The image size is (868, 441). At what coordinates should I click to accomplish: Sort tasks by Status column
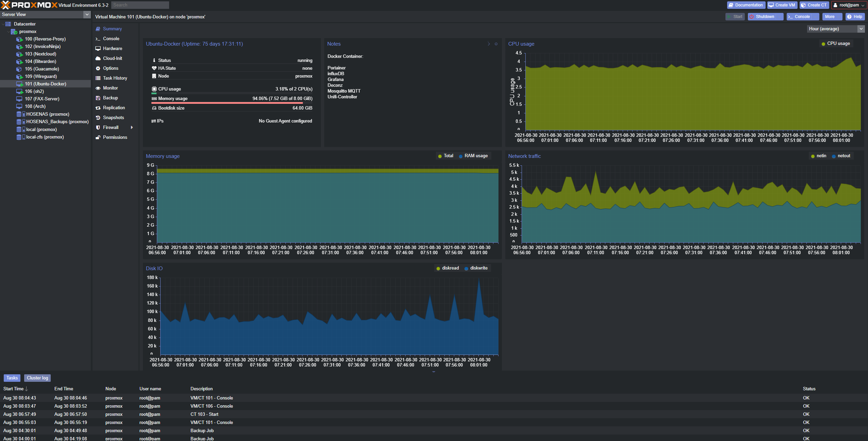point(809,389)
